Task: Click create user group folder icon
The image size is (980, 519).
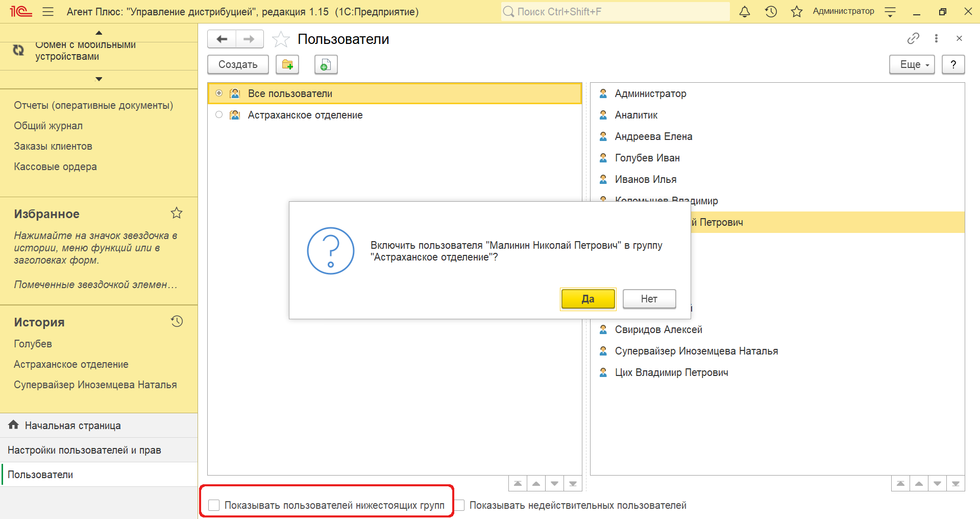Action: pyautogui.click(x=287, y=65)
